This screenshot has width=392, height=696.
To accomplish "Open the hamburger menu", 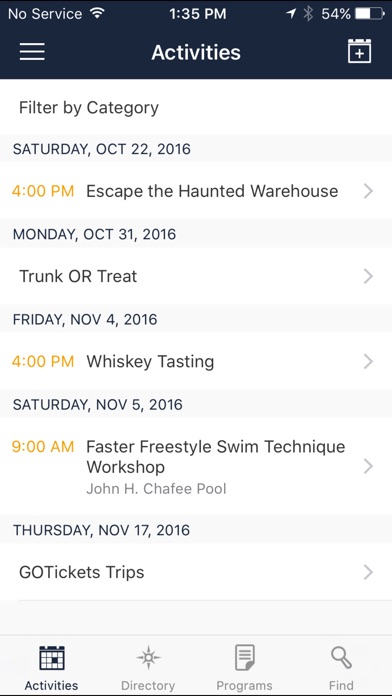I will coord(32,52).
